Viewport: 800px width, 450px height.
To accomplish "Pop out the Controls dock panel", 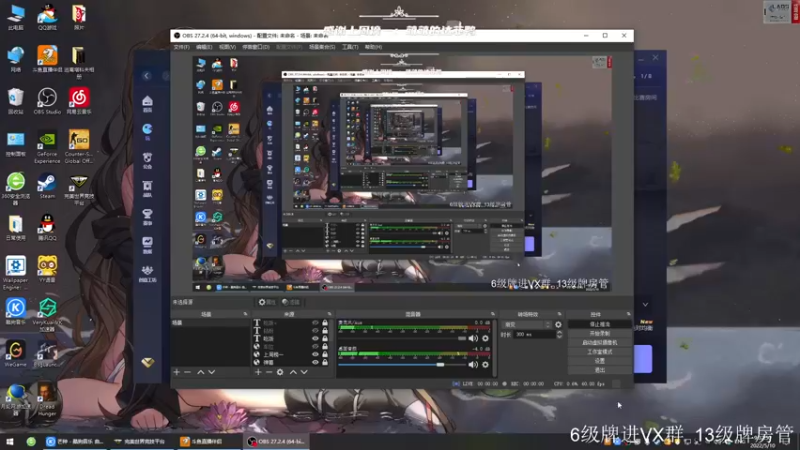I will pyautogui.click(x=629, y=314).
